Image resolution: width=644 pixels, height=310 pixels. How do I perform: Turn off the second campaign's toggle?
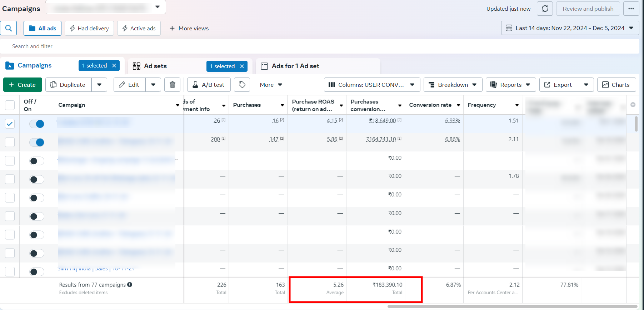[x=37, y=142]
